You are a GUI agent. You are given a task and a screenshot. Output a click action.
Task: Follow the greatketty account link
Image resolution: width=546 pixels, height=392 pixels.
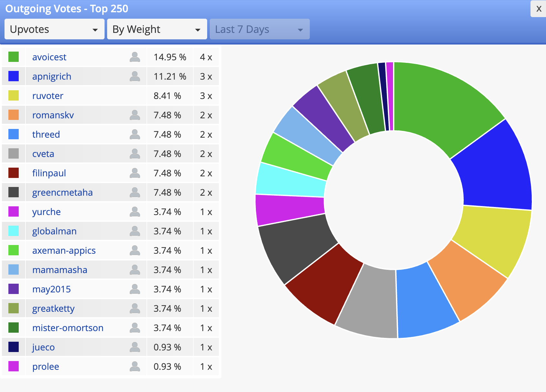click(x=53, y=309)
